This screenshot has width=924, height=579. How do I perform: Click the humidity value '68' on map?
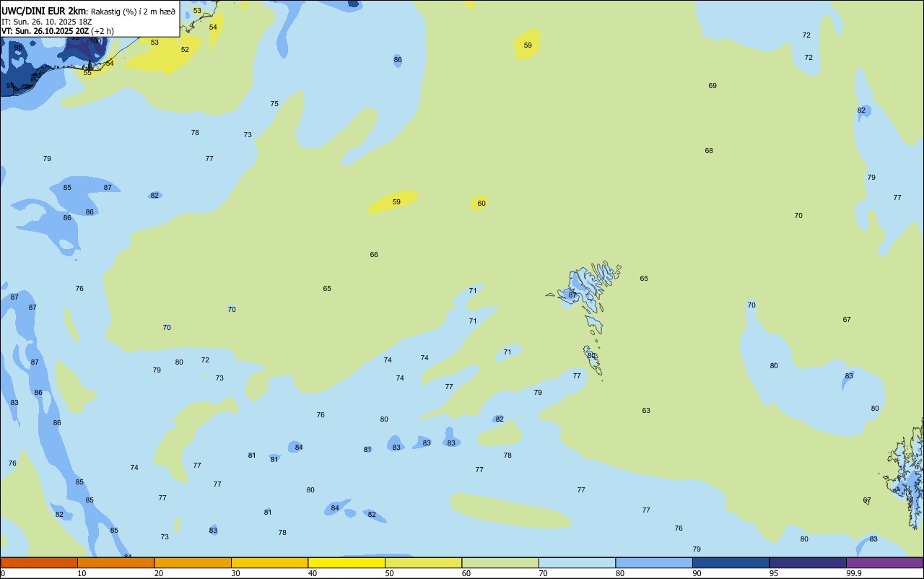[709, 151]
